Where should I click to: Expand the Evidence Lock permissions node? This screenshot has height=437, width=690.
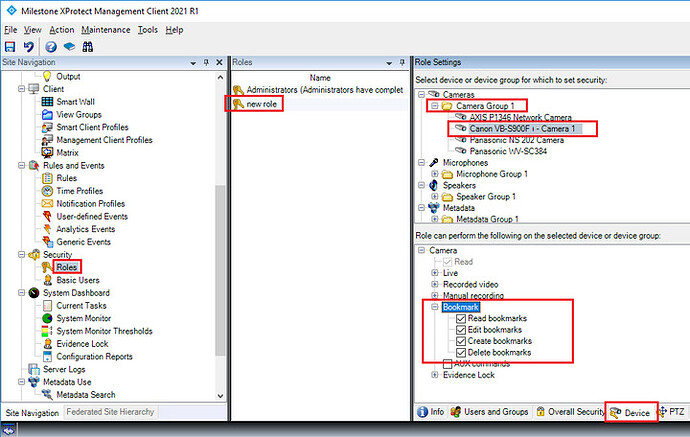[434, 375]
